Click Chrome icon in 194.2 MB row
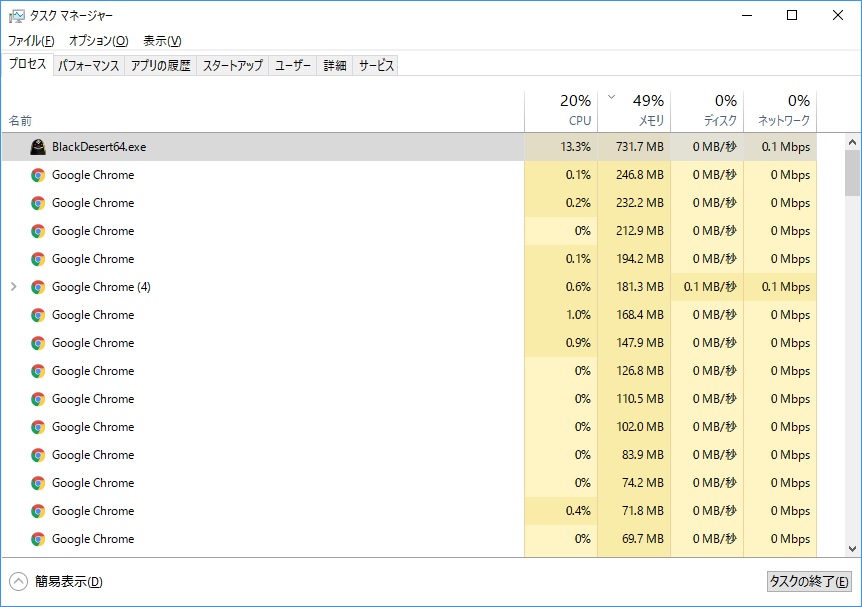 click(x=38, y=259)
